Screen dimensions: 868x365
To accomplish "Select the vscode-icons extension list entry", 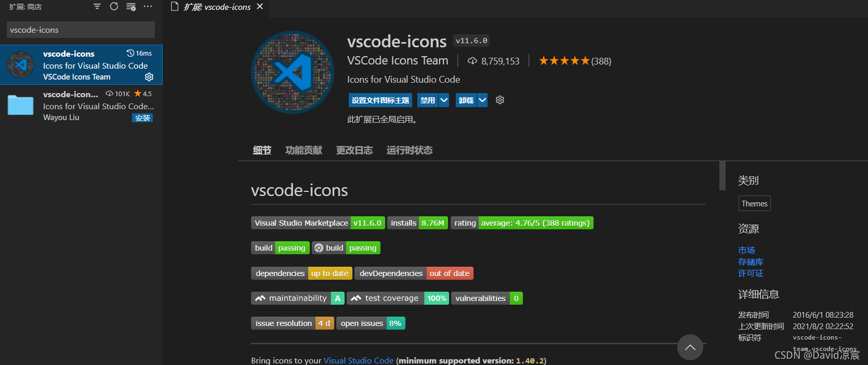I will [81, 64].
